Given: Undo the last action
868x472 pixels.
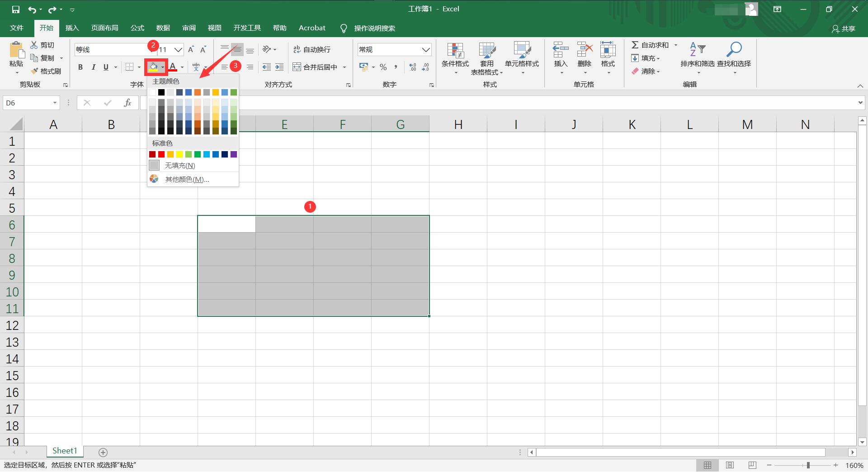Looking at the screenshot, I should [x=32, y=9].
